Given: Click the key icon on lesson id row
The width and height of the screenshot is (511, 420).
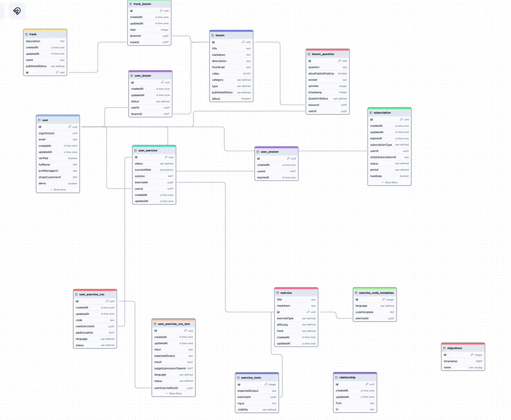Looking at the screenshot, I should (x=243, y=42).
